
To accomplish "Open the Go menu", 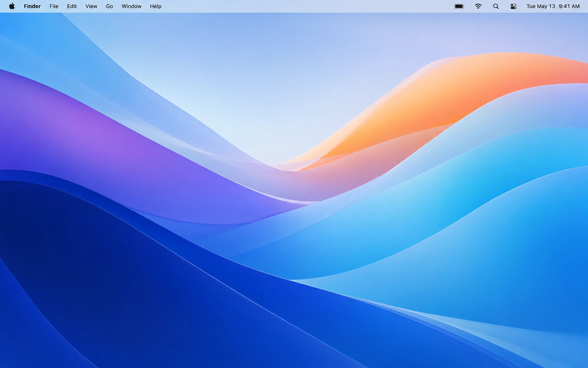I will click(109, 6).
